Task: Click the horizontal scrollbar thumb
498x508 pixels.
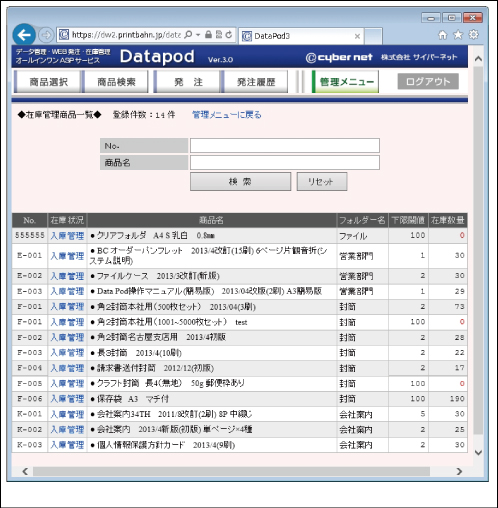Action: pos(231,471)
